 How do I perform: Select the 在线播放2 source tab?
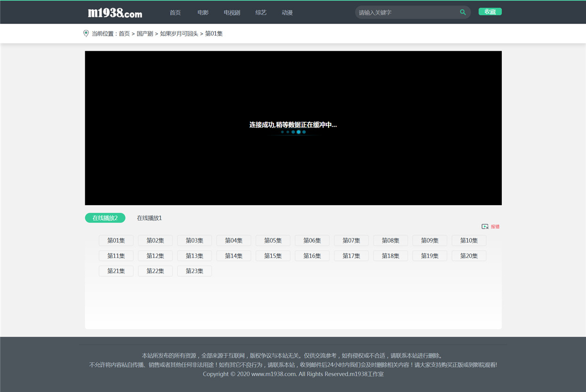click(x=105, y=218)
